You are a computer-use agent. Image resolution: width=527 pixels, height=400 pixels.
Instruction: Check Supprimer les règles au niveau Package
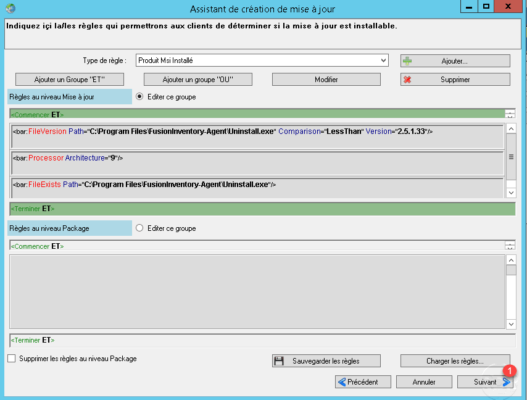(x=12, y=358)
